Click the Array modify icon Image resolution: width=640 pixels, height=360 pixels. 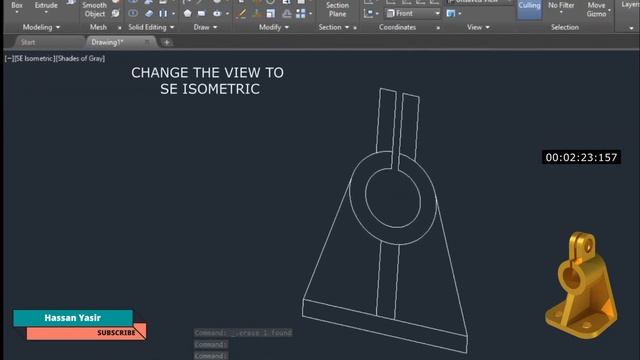pos(301,13)
